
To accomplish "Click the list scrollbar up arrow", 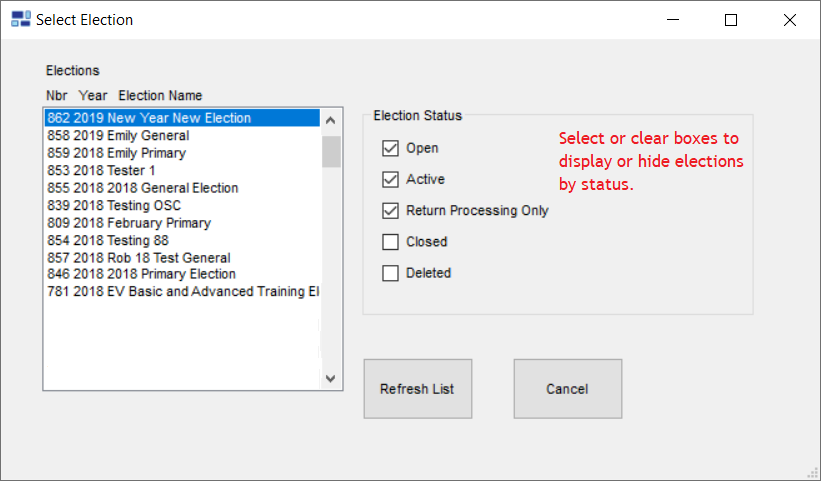I will click(330, 120).
